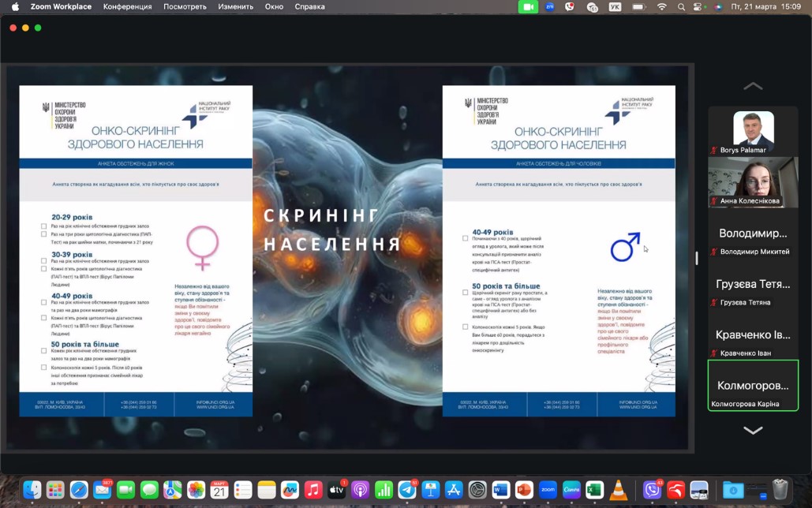Open the Trash in the Dock
Image resolution: width=812 pixels, height=508 pixels.
[780, 489]
